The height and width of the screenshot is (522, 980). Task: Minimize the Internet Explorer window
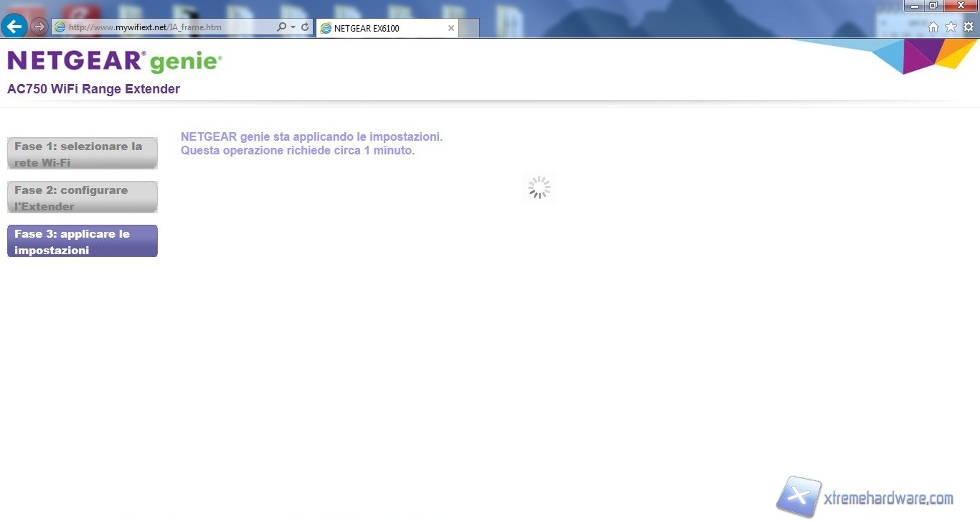(915, 6)
